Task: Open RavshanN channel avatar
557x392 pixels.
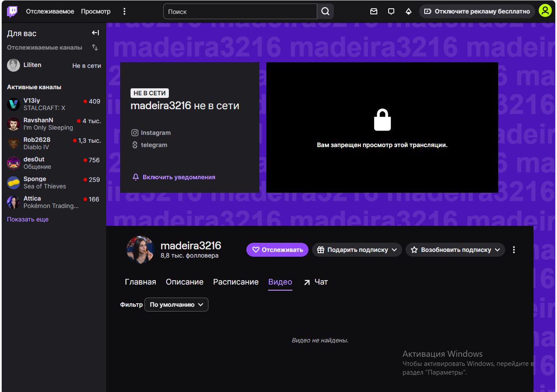Action: click(x=13, y=124)
